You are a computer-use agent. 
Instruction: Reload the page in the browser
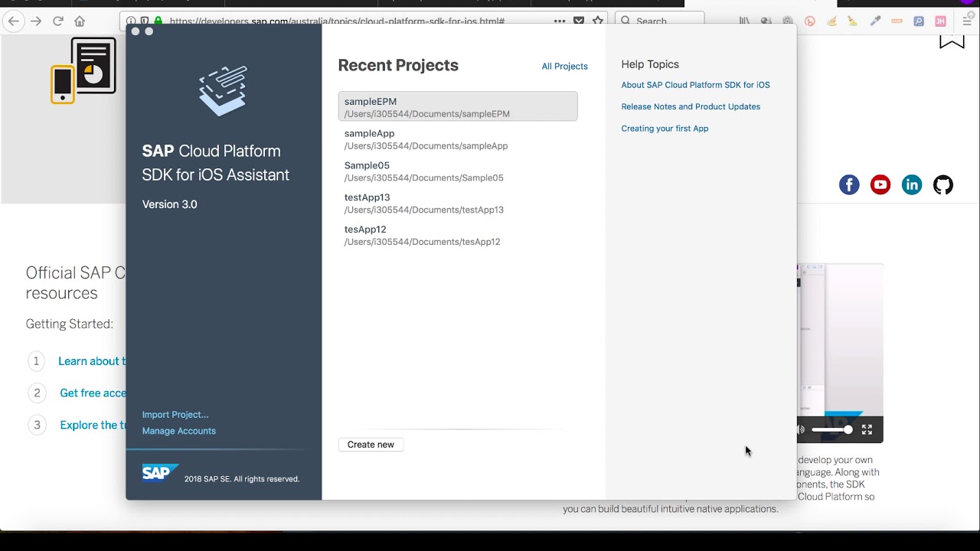[x=58, y=21]
